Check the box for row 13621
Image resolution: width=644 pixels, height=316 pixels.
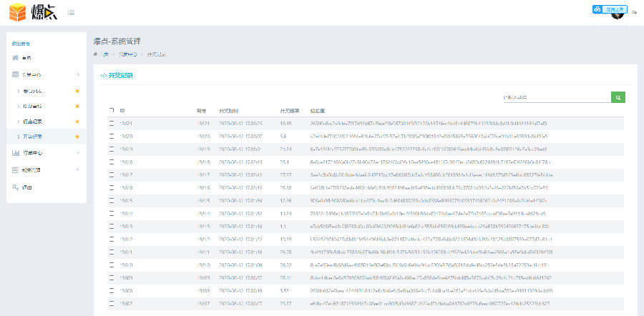coord(112,124)
